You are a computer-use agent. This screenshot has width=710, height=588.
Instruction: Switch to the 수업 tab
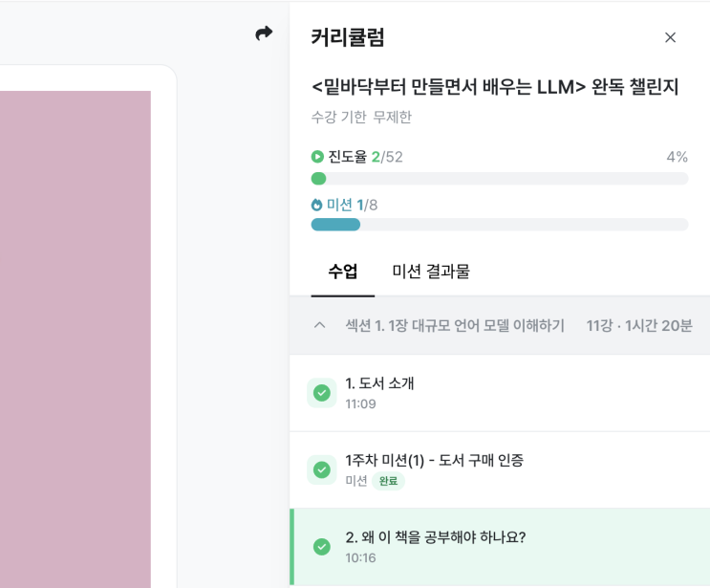[343, 272]
